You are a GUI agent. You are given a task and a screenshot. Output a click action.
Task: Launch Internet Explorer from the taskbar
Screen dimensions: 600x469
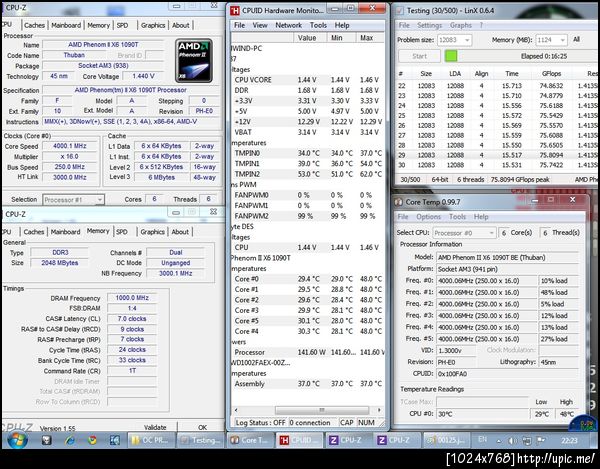pos(70,440)
